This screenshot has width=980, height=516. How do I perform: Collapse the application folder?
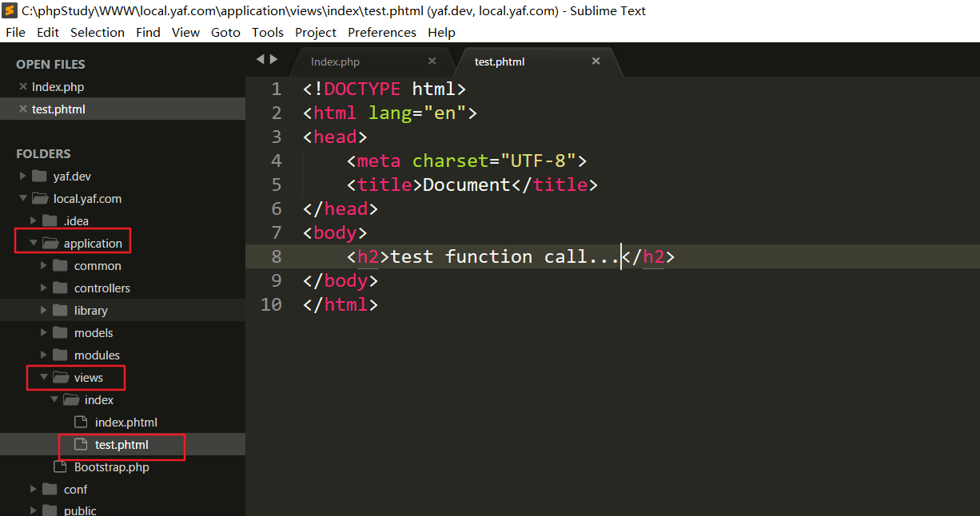tap(34, 243)
